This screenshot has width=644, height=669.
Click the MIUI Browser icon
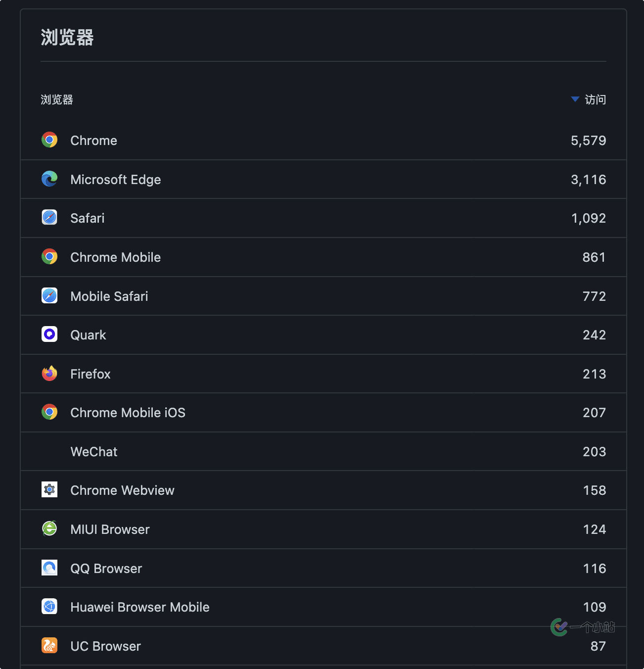pyautogui.click(x=49, y=529)
